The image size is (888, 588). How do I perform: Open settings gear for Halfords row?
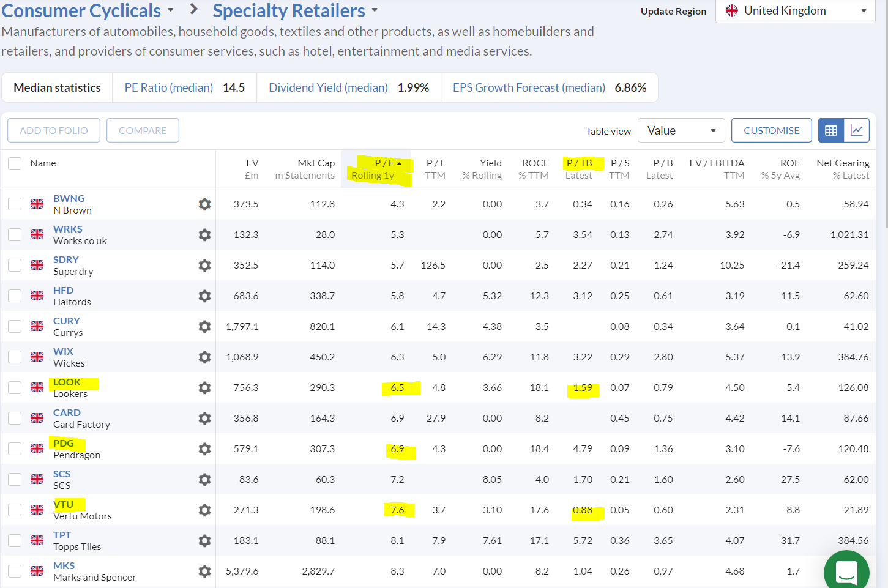tap(204, 296)
